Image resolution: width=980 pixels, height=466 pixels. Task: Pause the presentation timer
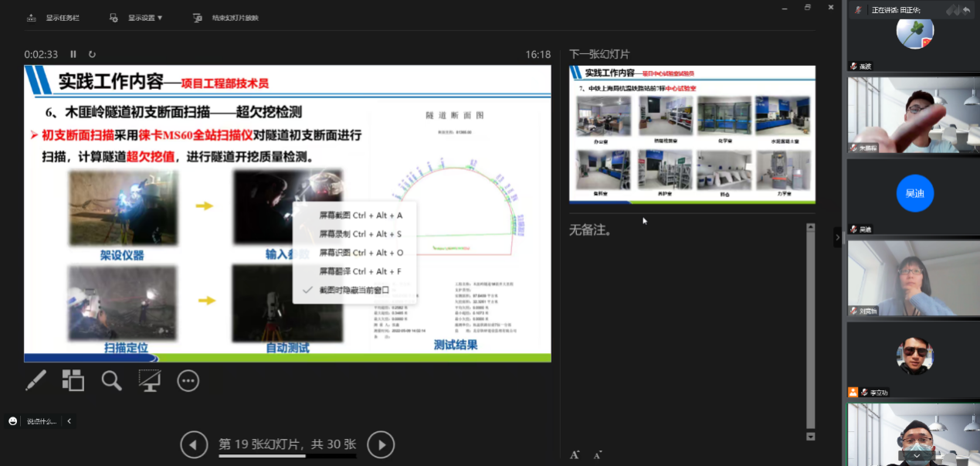pos(73,54)
